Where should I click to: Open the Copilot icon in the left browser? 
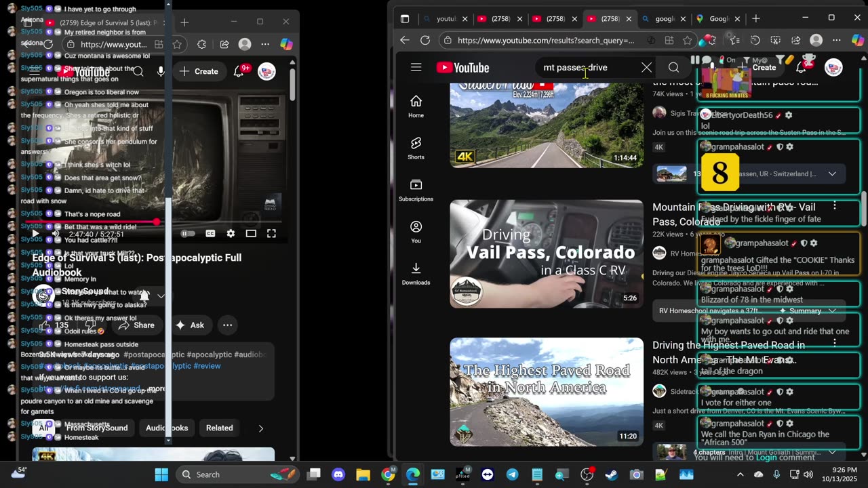point(286,45)
